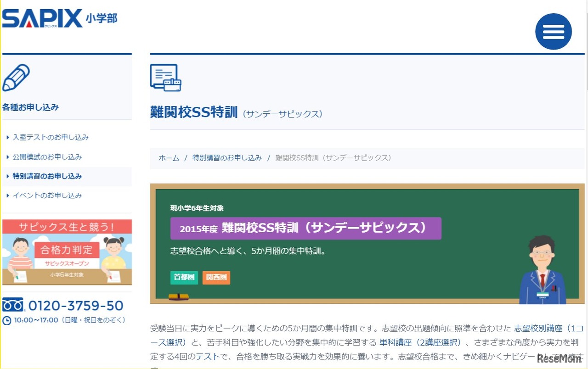Select the 関西圏 region button
588x369 pixels.
(x=216, y=278)
